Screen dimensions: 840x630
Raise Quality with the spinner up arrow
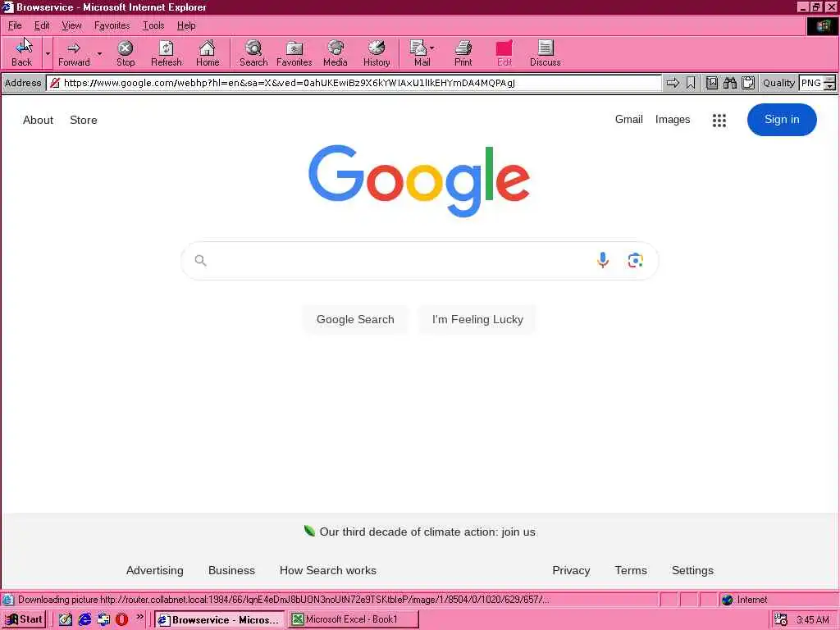coord(829,80)
